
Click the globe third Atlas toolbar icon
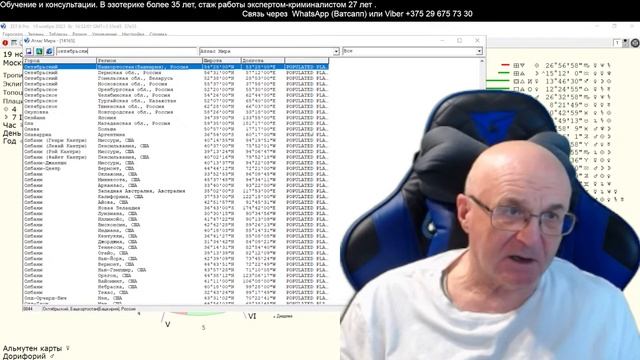[49, 51]
